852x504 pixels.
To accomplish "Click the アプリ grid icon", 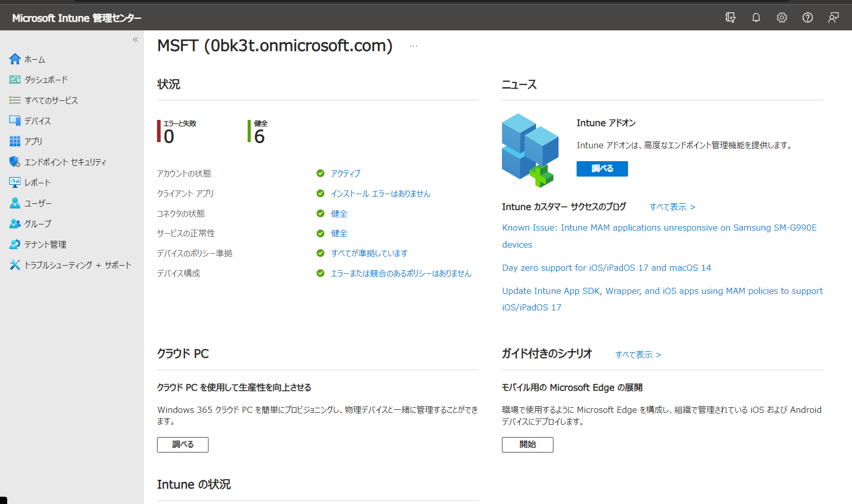I will 15,142.
